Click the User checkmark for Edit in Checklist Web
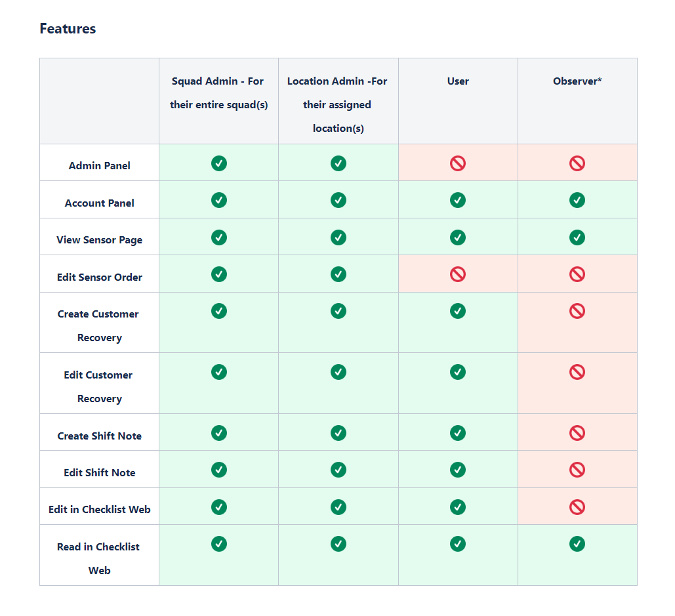Screen dimensions: 675x616 pos(458,507)
